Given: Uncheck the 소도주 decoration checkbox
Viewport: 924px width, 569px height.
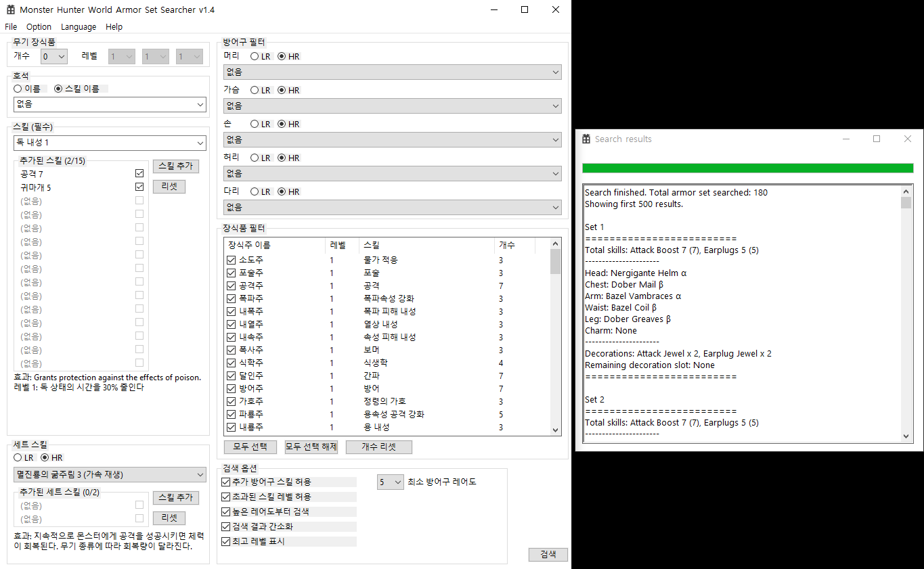Looking at the screenshot, I should (x=231, y=260).
